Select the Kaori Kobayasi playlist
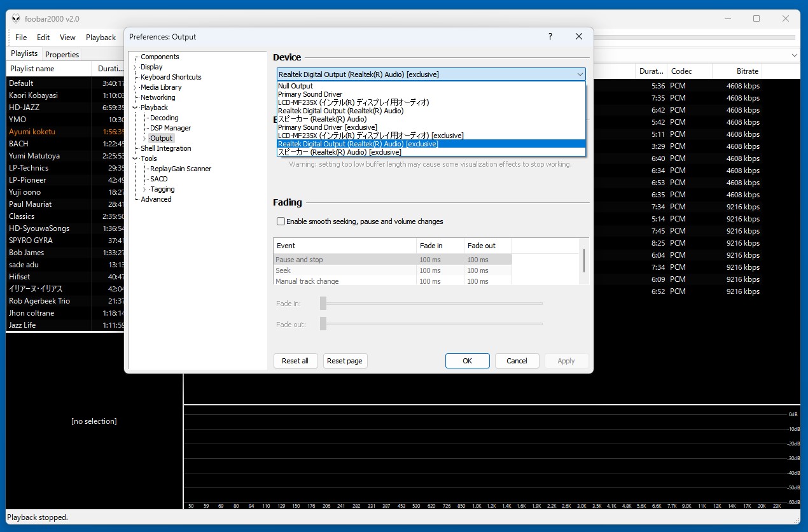 pos(65,95)
